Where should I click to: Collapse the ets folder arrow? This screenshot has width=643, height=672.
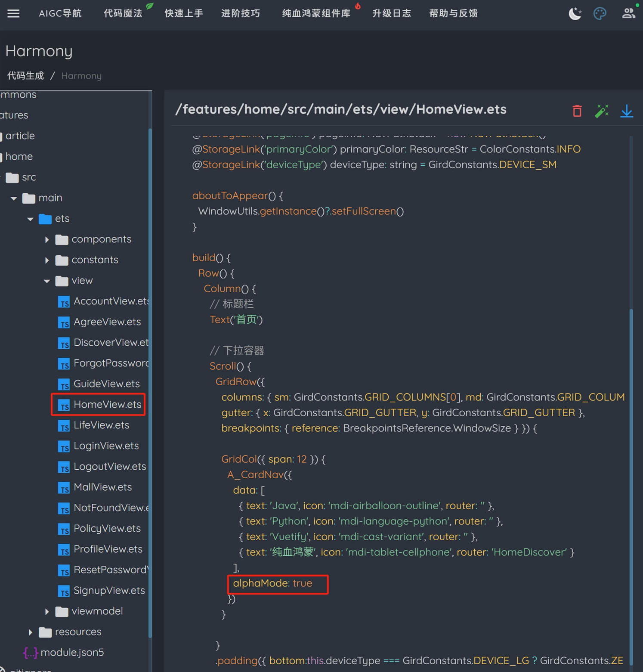coord(30,219)
